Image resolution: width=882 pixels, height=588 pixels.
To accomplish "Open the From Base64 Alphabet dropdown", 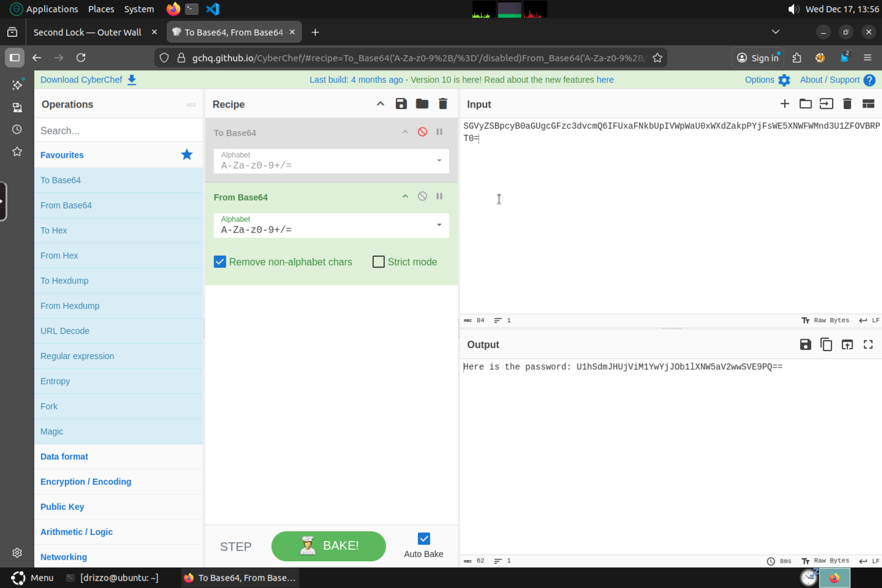I will click(331, 225).
